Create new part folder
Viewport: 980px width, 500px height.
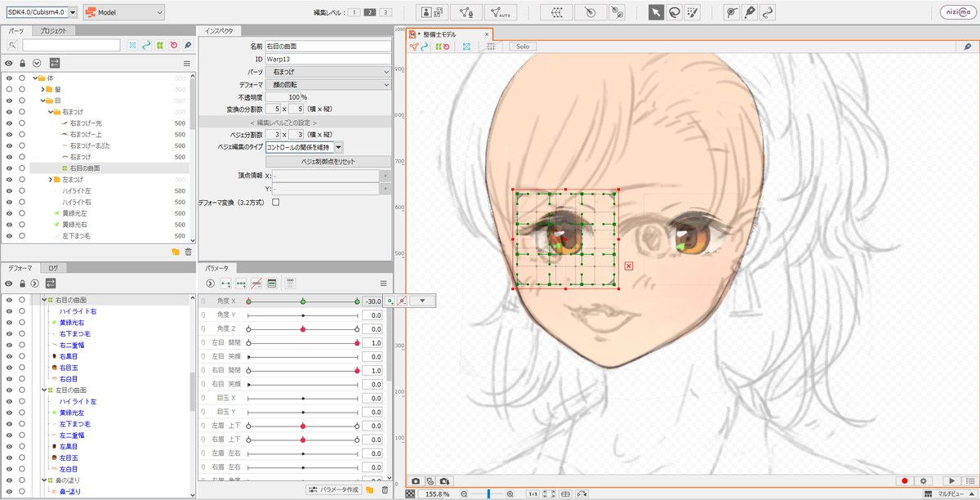pos(176,252)
